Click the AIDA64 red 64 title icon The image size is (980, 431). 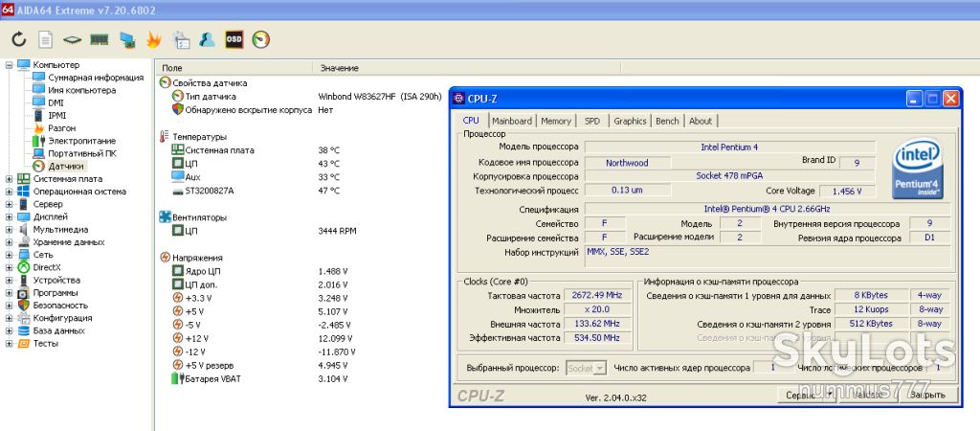pyautogui.click(x=7, y=10)
